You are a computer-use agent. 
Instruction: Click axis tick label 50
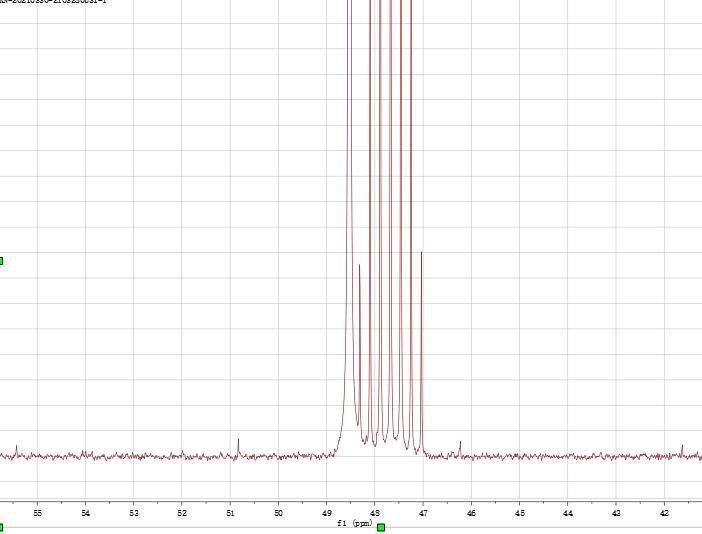click(x=278, y=513)
